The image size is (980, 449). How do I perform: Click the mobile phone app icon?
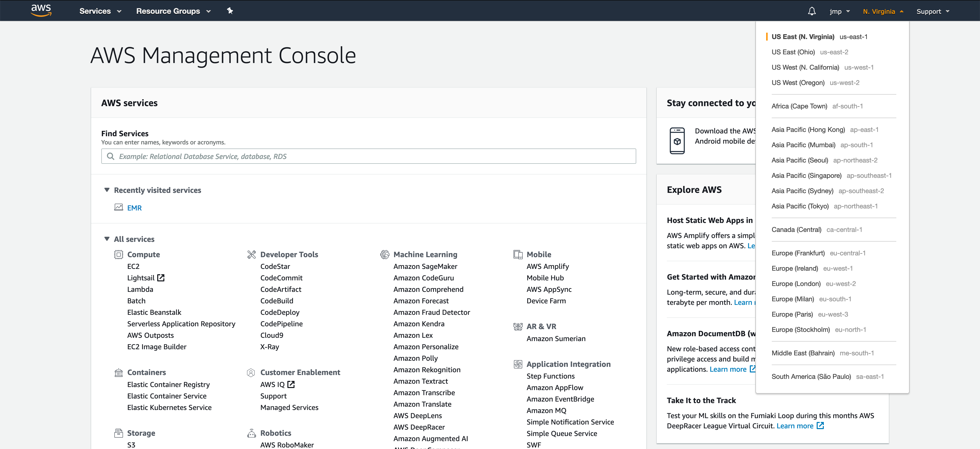(x=677, y=141)
